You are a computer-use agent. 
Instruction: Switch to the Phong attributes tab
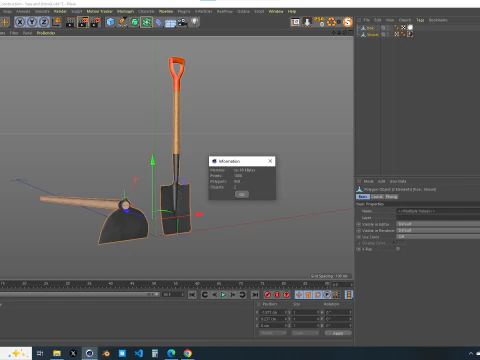391,197
